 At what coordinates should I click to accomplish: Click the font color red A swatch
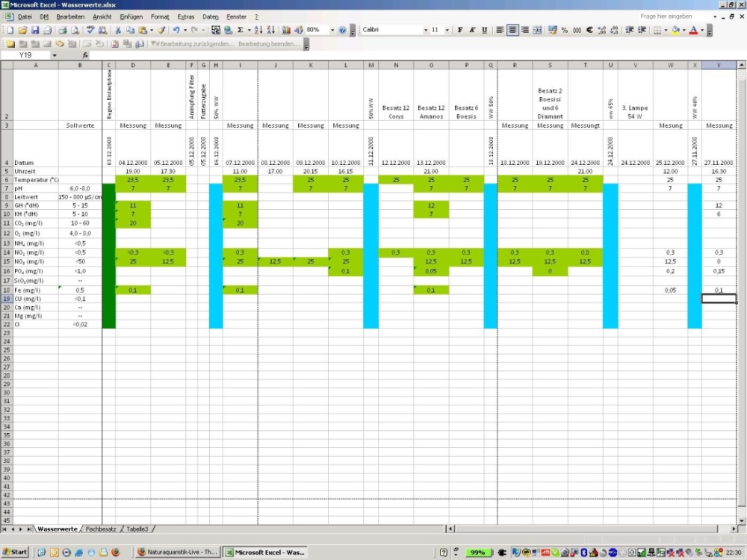[x=693, y=31]
